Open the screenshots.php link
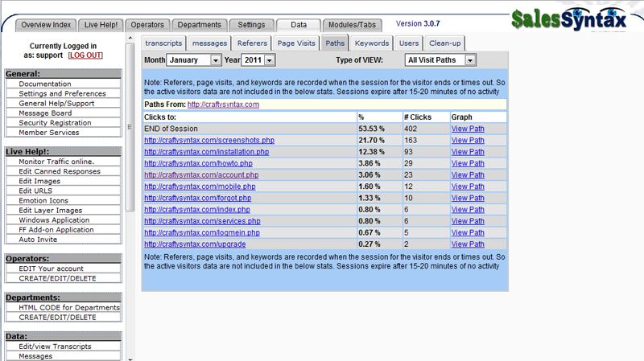The height and width of the screenshot is (361, 644). click(209, 140)
